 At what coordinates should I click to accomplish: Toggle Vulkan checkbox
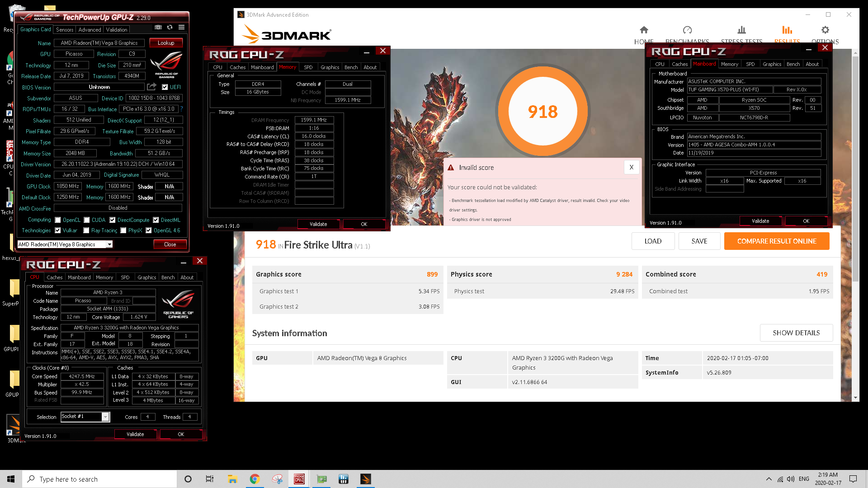(57, 230)
